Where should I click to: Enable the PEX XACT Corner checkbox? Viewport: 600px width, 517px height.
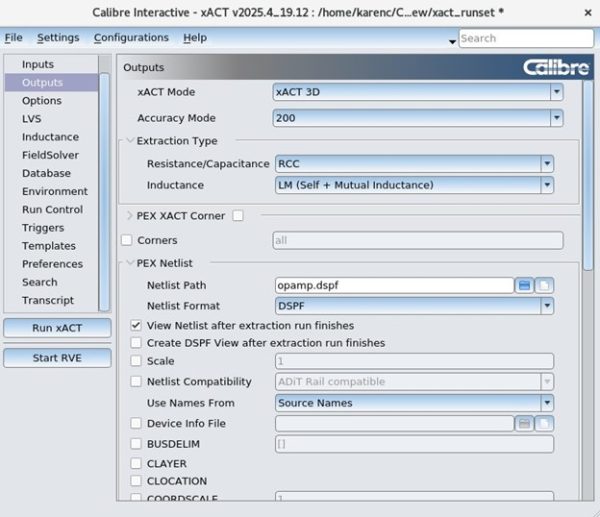[238, 215]
